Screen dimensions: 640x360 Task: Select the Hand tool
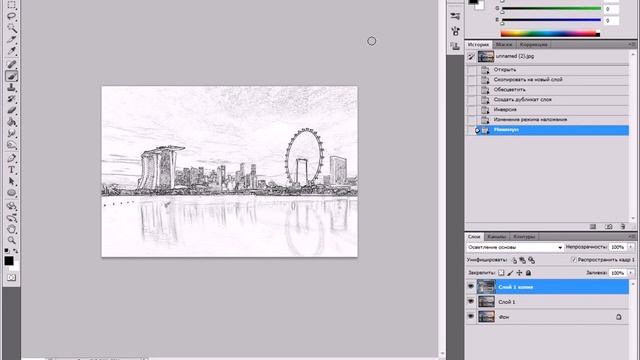point(11,229)
